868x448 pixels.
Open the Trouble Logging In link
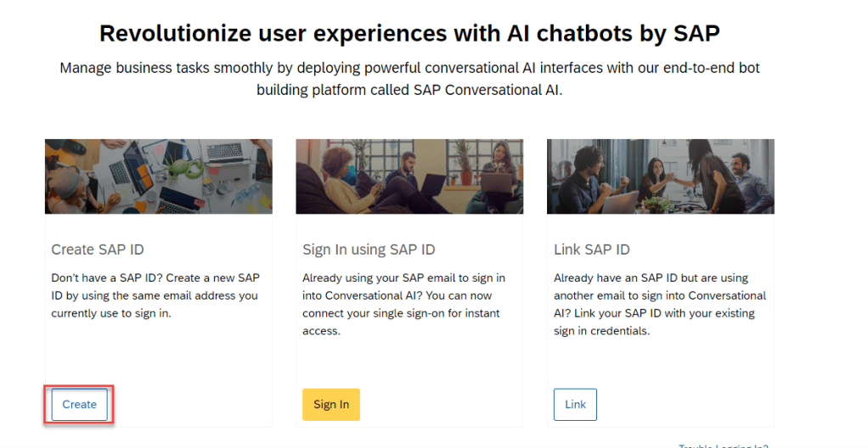point(723,445)
